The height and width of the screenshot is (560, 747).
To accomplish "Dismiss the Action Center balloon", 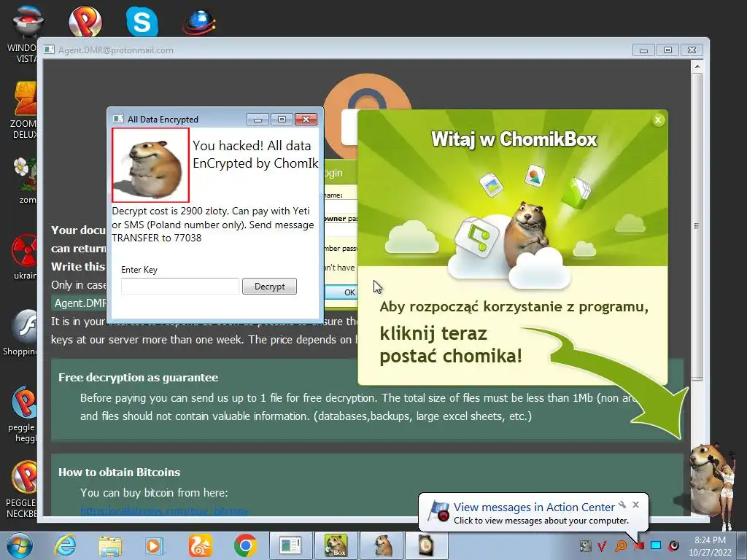I will click(635, 505).
